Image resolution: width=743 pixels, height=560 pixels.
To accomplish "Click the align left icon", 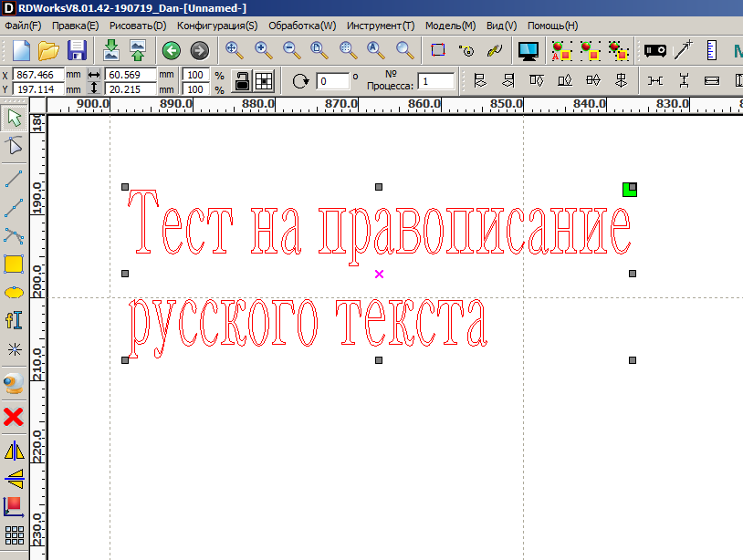I will 479,80.
